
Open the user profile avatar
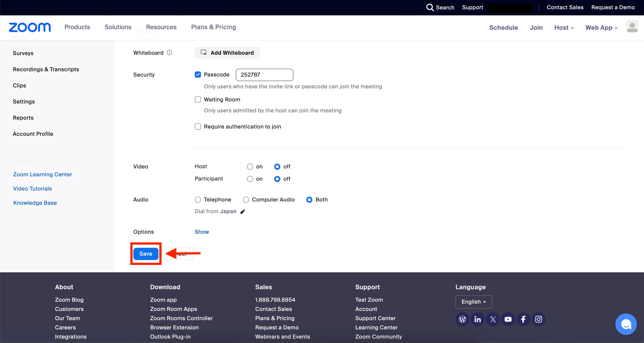click(x=632, y=27)
